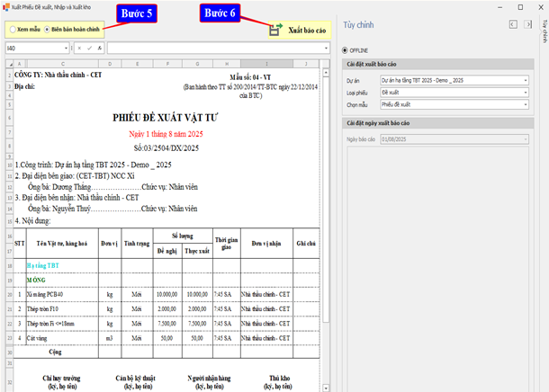This screenshot has width=549, height=392.
Task: Select column C header in the sheet
Action: [x=61, y=64]
